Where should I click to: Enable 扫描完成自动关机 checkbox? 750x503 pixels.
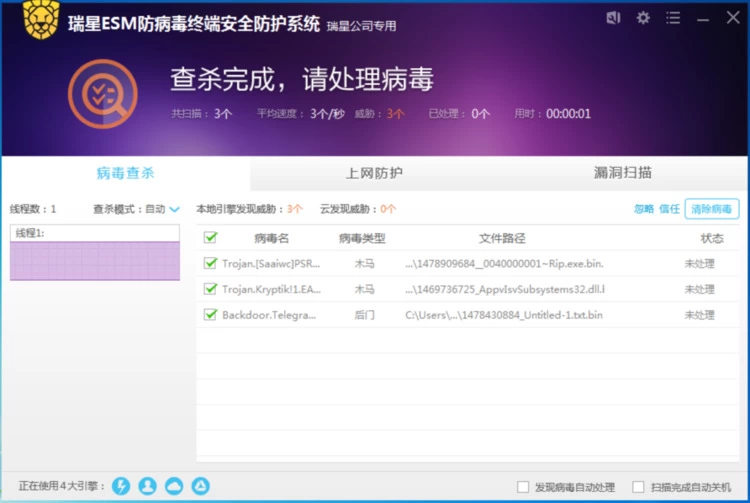tap(638, 487)
